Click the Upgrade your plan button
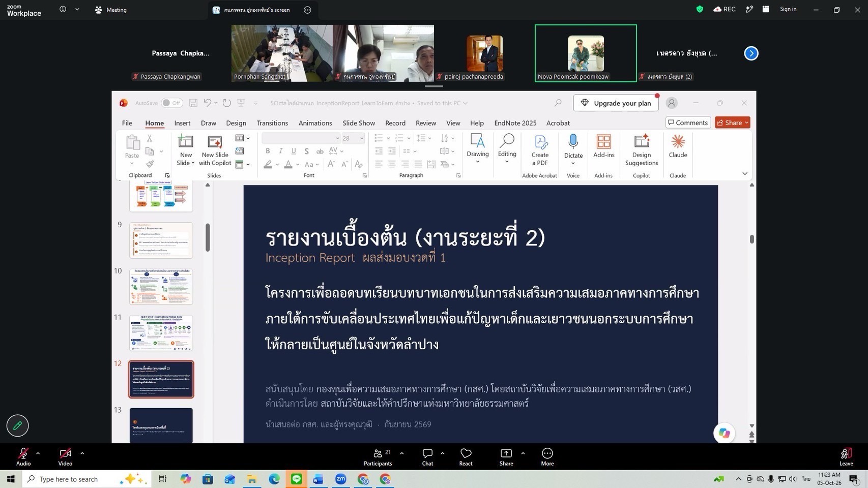 (x=616, y=103)
